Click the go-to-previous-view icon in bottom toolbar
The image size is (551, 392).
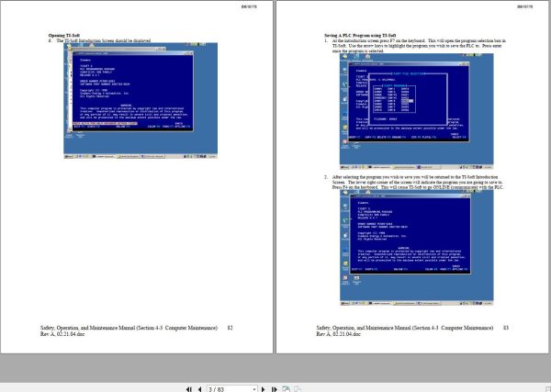point(287,389)
